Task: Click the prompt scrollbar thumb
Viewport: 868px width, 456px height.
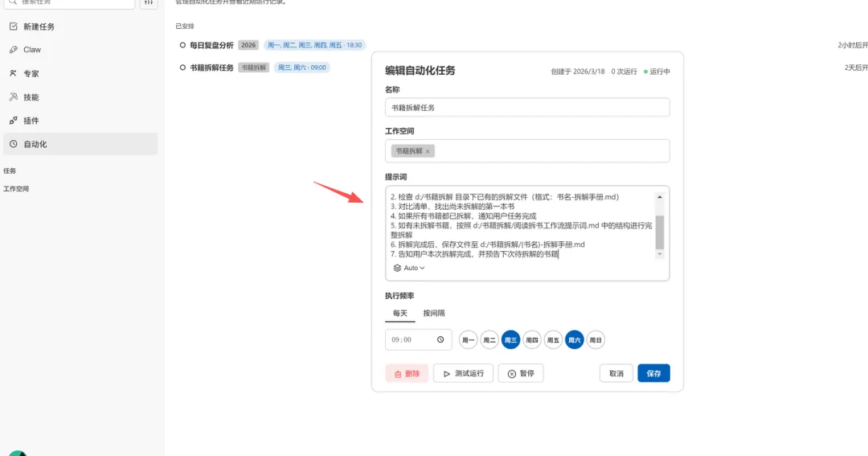Action: tap(659, 232)
